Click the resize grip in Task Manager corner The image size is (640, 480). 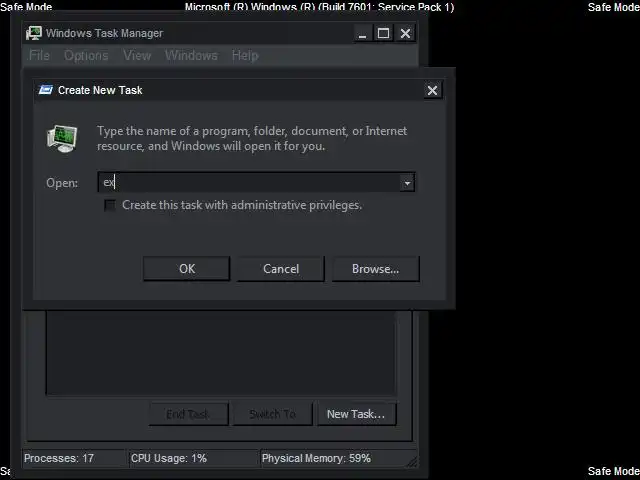pos(412,461)
